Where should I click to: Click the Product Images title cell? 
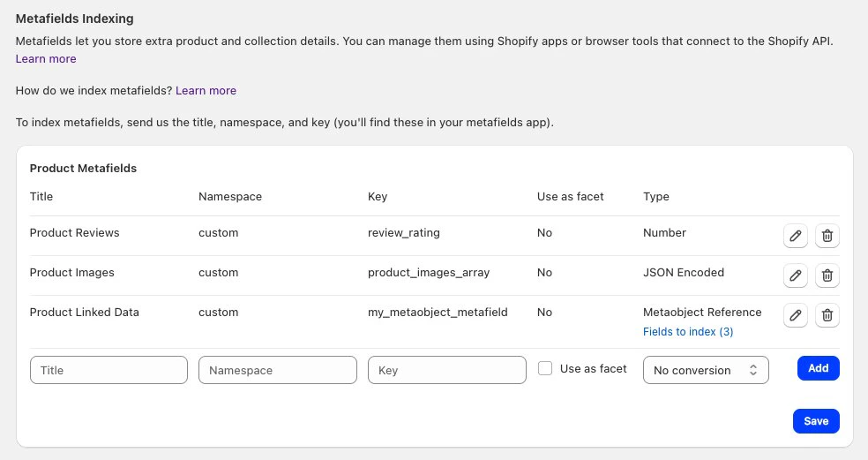(x=72, y=273)
